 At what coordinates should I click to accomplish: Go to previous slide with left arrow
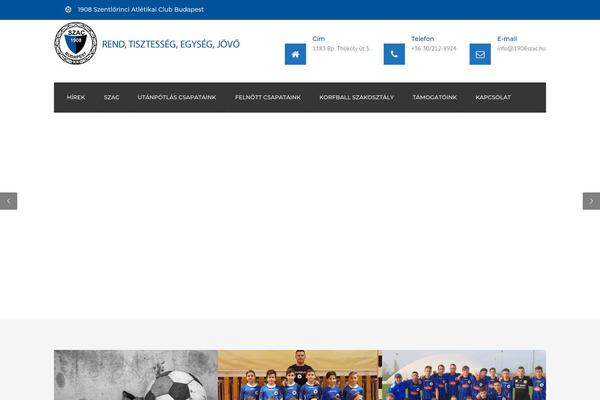point(8,201)
